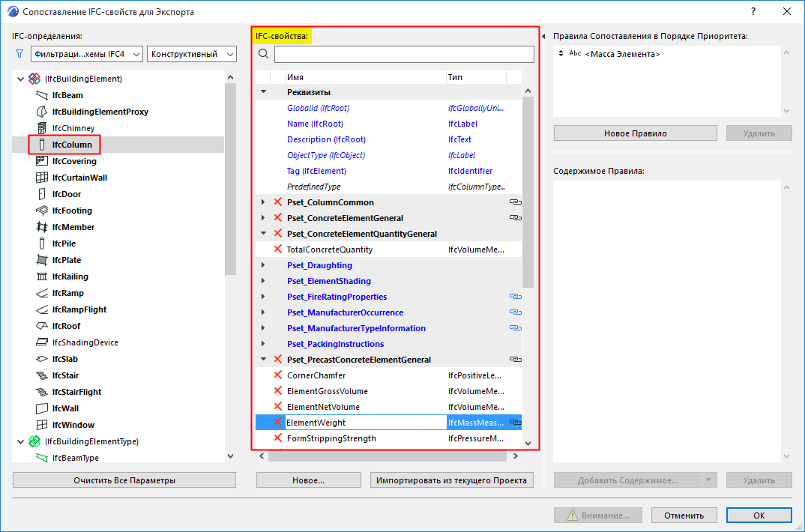
Task: Confirm with the OK button
Action: point(759,515)
